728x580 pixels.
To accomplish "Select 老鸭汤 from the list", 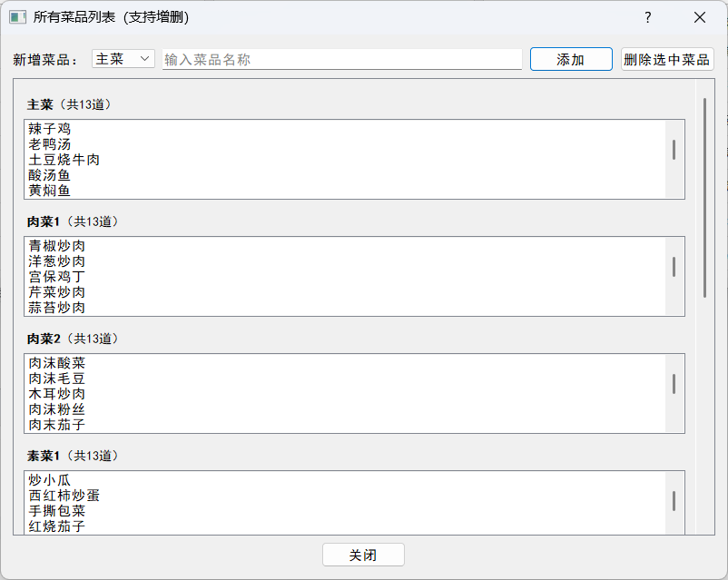I will pos(49,144).
